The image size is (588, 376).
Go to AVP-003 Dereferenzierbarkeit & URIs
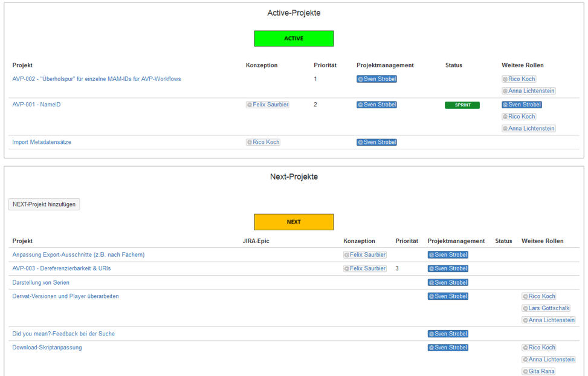click(62, 268)
